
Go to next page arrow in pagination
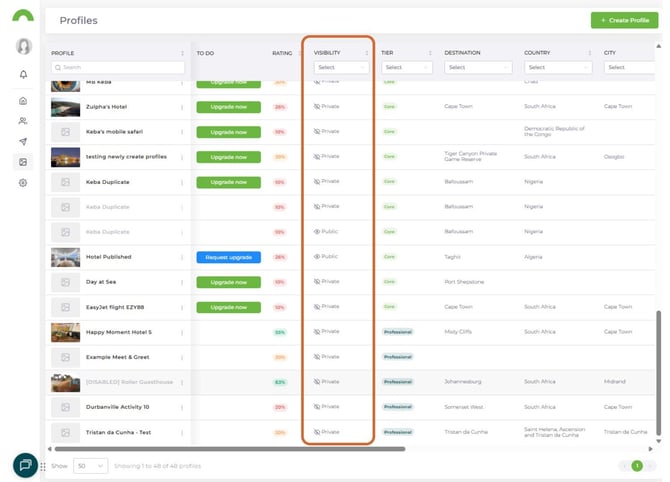(x=650, y=466)
